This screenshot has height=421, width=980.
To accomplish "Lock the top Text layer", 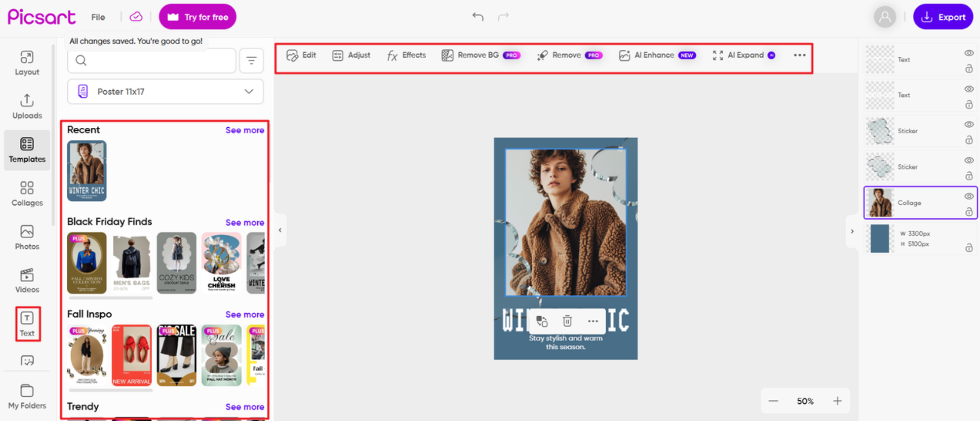I will (x=969, y=69).
